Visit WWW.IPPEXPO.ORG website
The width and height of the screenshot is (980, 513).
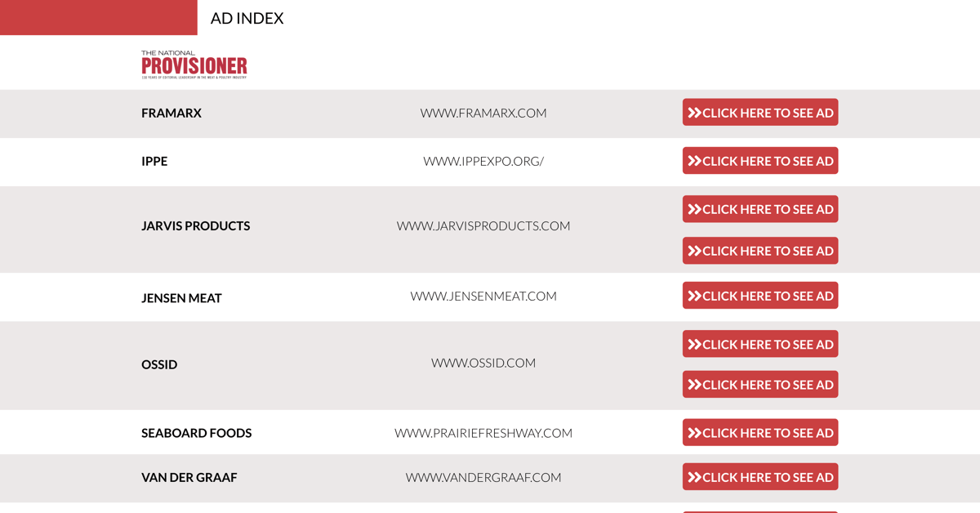coord(483,161)
